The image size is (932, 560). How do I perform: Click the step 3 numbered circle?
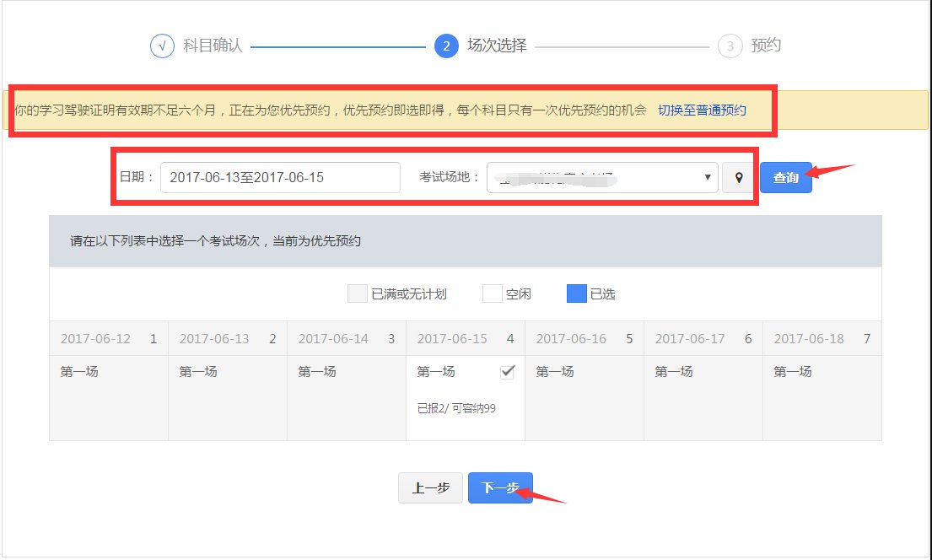pos(730,46)
